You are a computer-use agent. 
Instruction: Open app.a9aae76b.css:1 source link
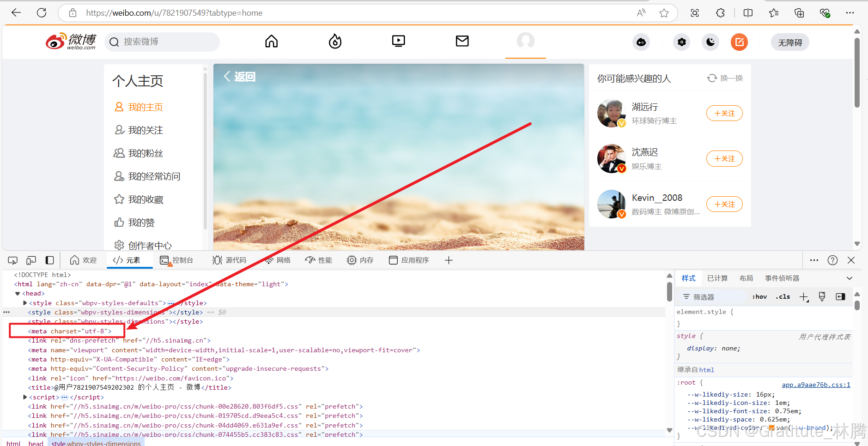pos(816,385)
